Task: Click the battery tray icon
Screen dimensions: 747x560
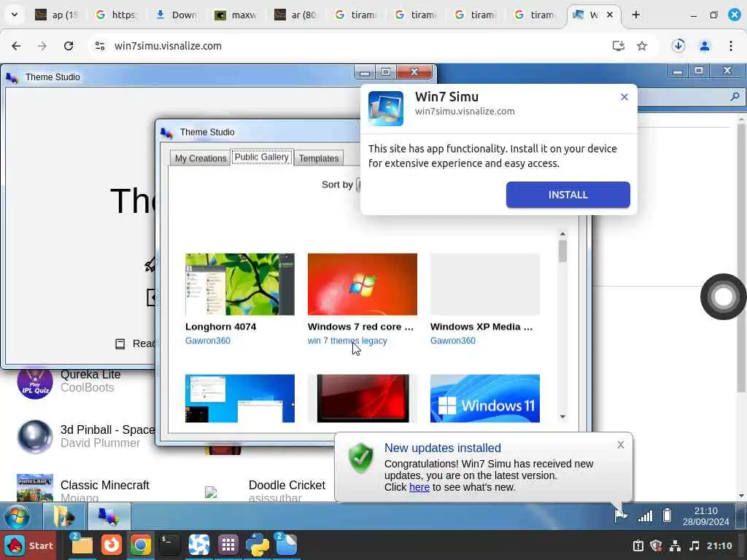Action: pos(667,516)
